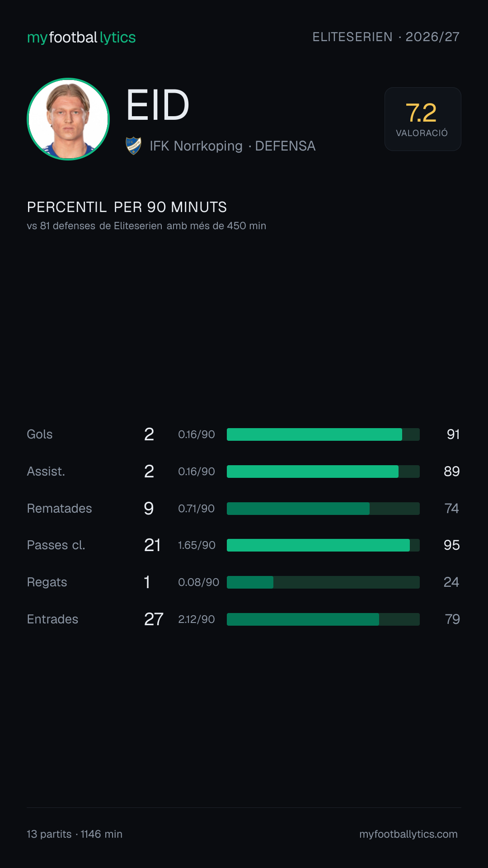Click the Assist. percentile bar
Image resolution: width=488 pixels, height=868 pixels.
pos(323,472)
